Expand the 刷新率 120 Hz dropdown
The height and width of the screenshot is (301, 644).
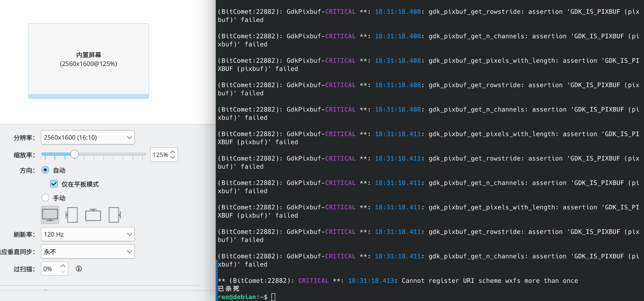point(88,234)
